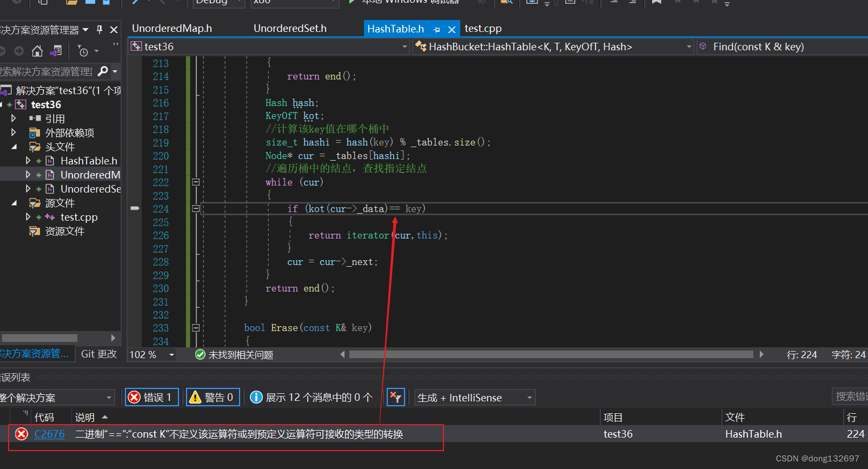Open the C2676 error code link
This screenshot has width=868, height=469.
pos(49,434)
